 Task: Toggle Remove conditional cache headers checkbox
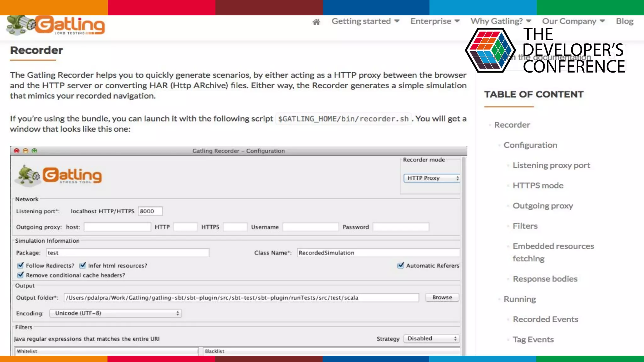[21, 275]
